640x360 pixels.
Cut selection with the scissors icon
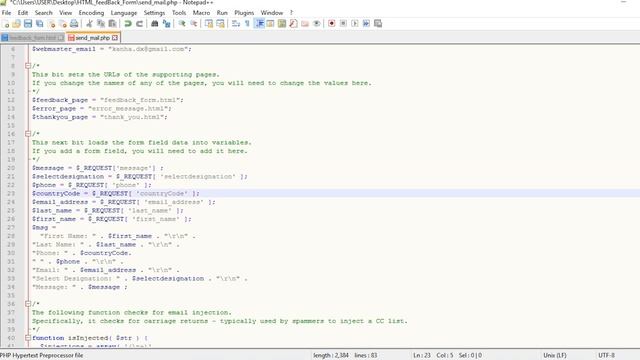point(89,24)
